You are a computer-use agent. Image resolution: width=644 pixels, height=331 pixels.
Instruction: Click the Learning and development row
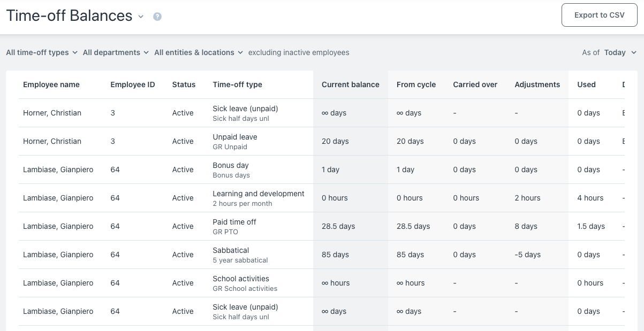(x=259, y=198)
